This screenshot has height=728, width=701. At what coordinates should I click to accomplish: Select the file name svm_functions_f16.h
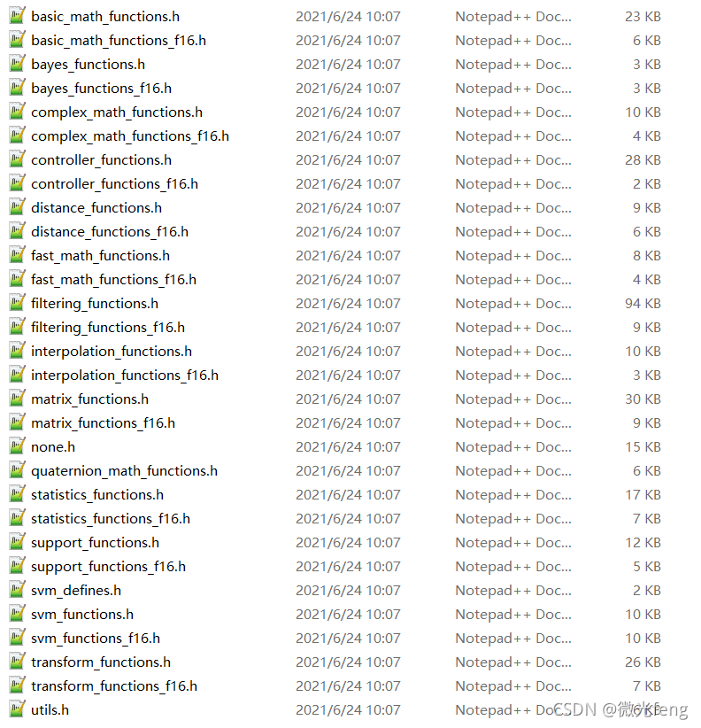[x=96, y=639]
